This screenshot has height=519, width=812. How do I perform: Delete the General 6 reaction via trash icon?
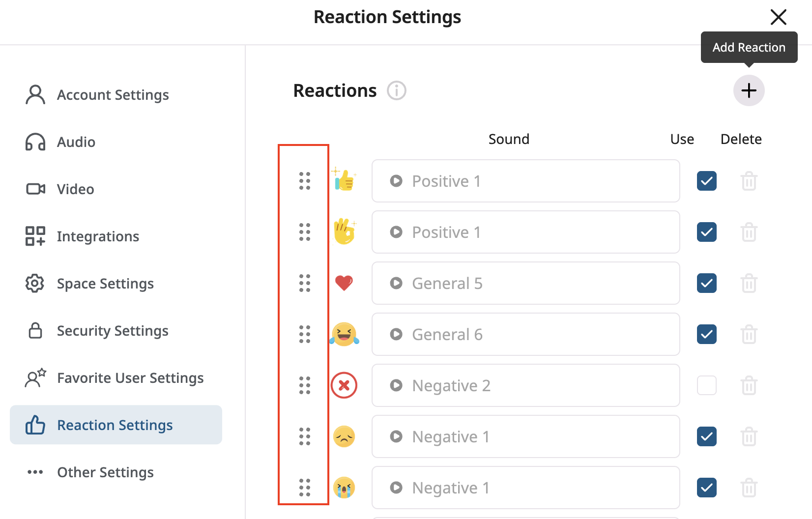pos(749,334)
